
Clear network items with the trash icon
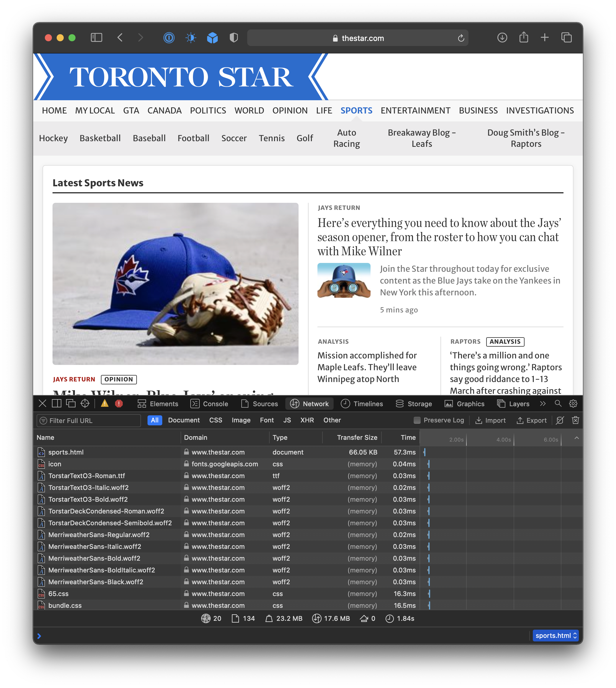pyautogui.click(x=575, y=420)
